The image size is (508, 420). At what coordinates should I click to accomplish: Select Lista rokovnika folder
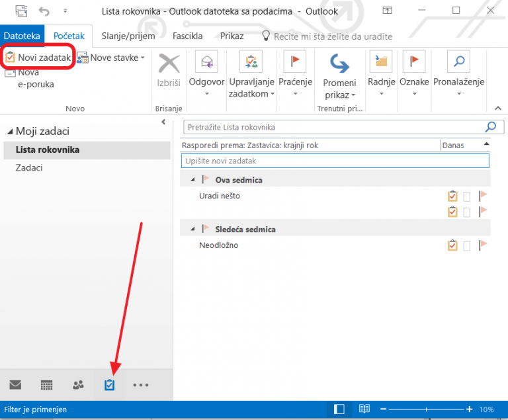point(87,150)
